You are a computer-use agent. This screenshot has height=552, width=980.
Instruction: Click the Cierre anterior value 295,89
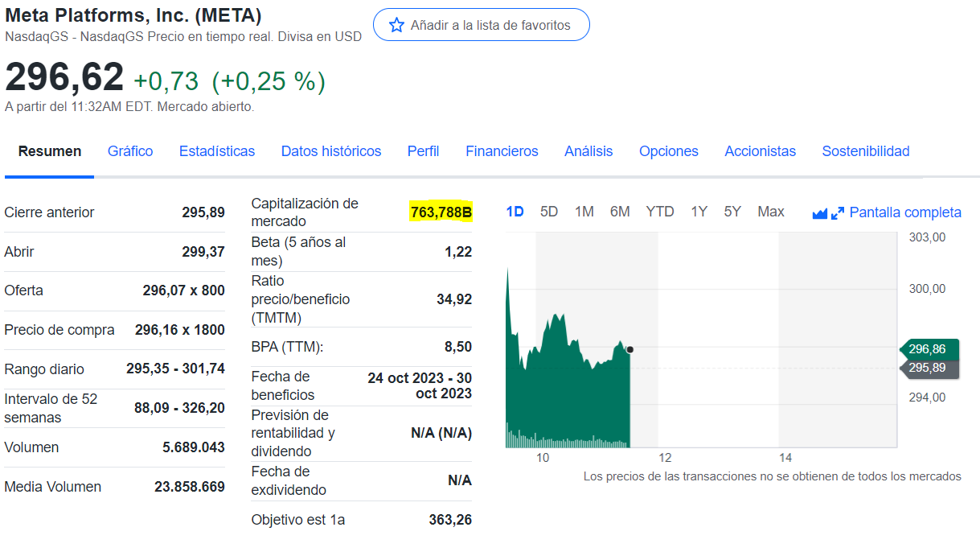pyautogui.click(x=203, y=212)
